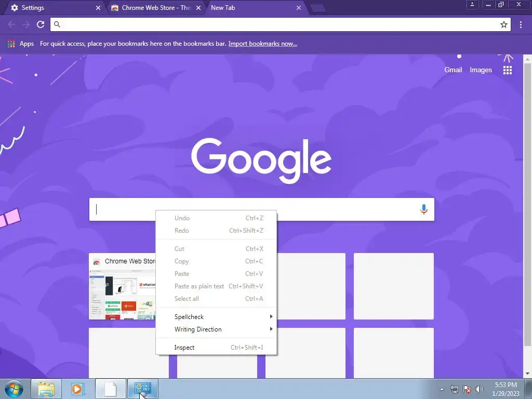The width and height of the screenshot is (532, 399).
Task: Click the network tray icon
Action: click(454, 389)
